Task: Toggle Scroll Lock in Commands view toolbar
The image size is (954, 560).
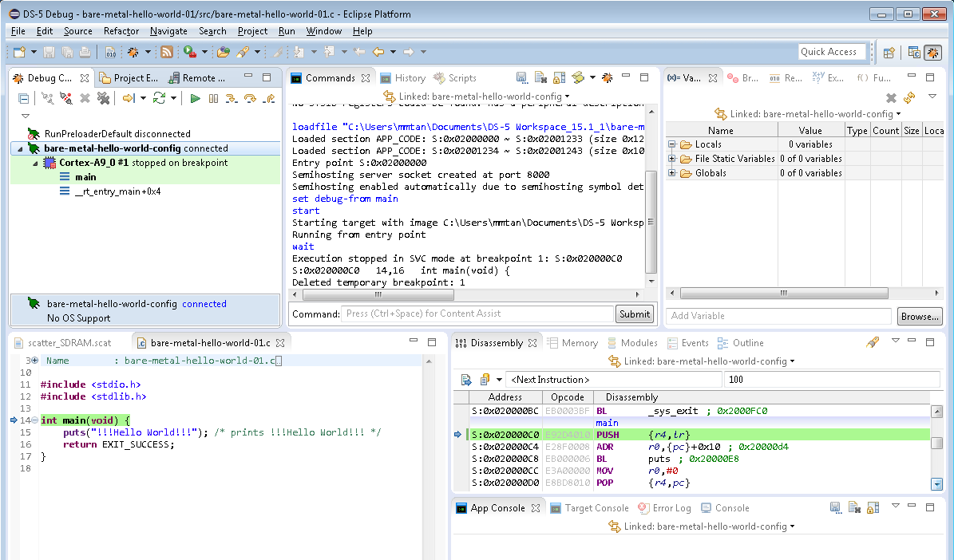Action: [x=559, y=77]
